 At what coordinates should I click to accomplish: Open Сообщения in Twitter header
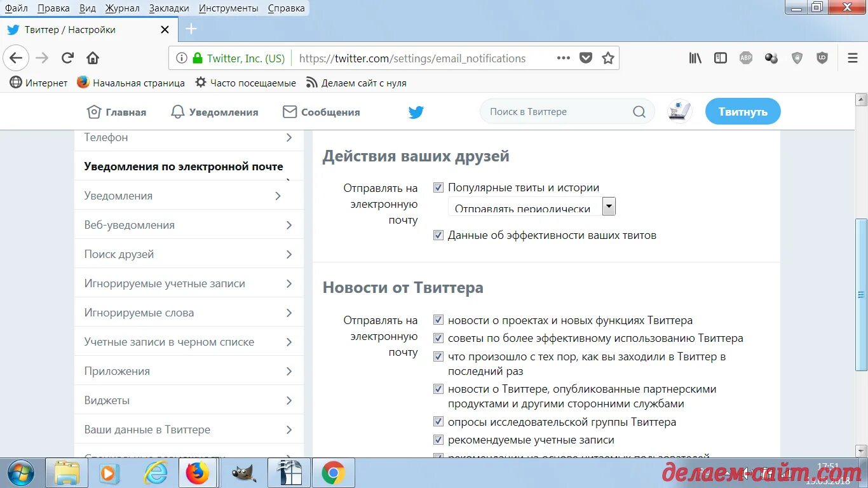pyautogui.click(x=322, y=112)
